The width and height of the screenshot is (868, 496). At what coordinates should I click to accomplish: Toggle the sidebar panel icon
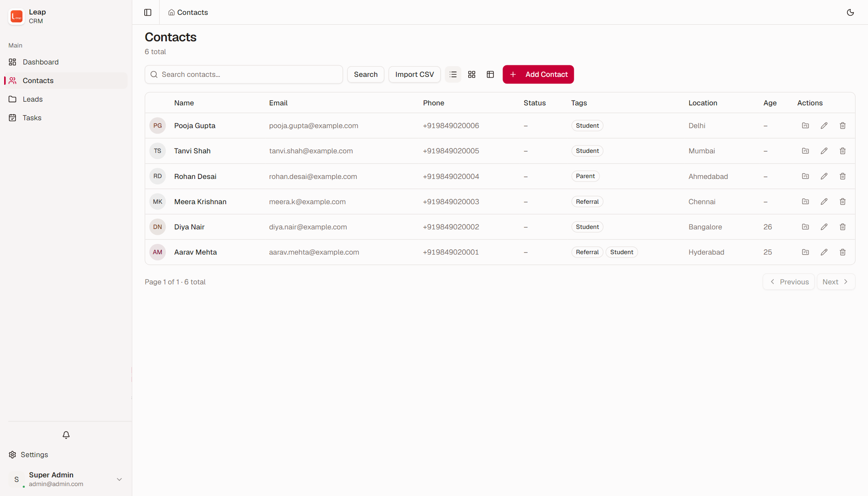(x=148, y=12)
